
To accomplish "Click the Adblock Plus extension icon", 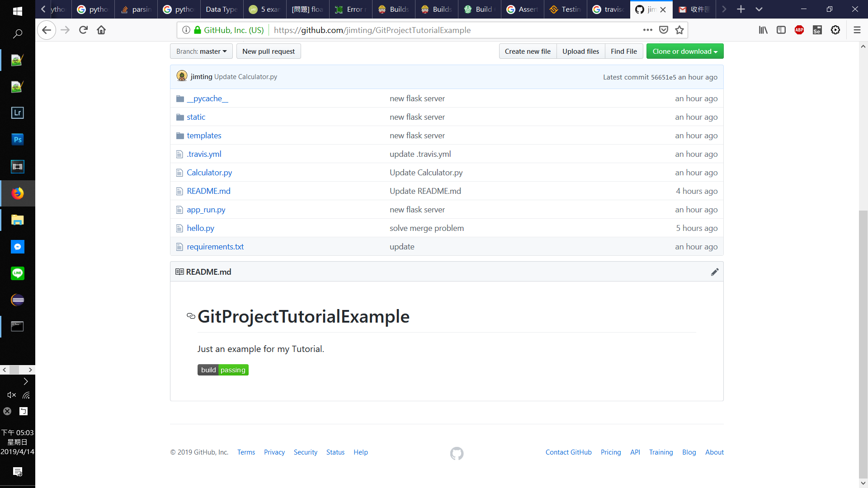I will [799, 30].
